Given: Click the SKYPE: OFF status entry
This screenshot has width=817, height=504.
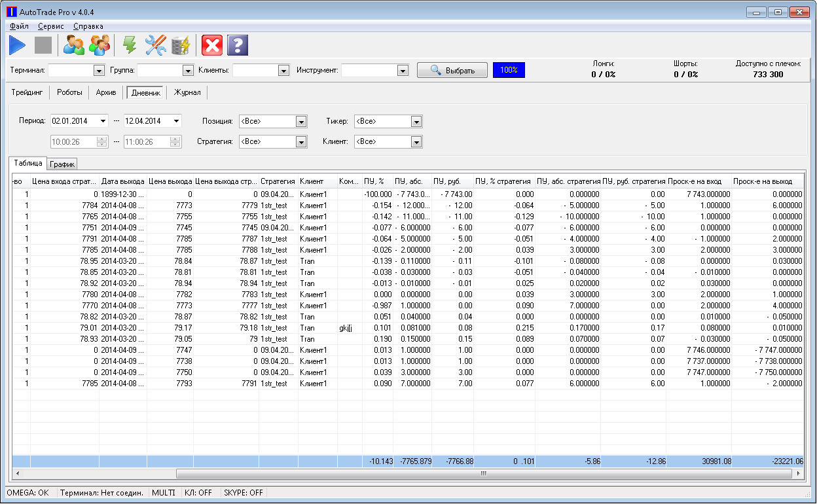Looking at the screenshot, I should click(x=243, y=492).
